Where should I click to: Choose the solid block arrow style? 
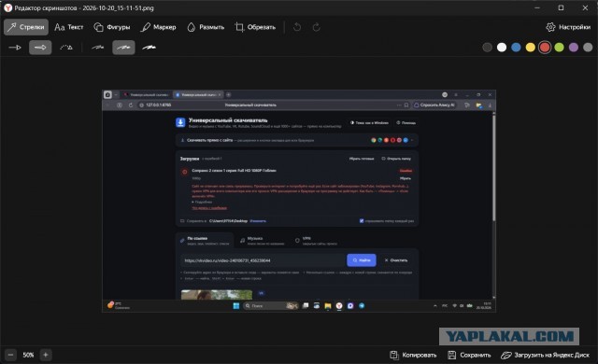coord(40,48)
